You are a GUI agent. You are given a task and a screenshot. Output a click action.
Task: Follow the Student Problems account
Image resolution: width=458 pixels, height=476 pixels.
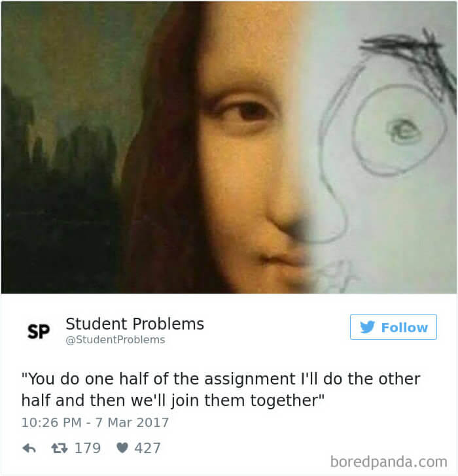393,327
